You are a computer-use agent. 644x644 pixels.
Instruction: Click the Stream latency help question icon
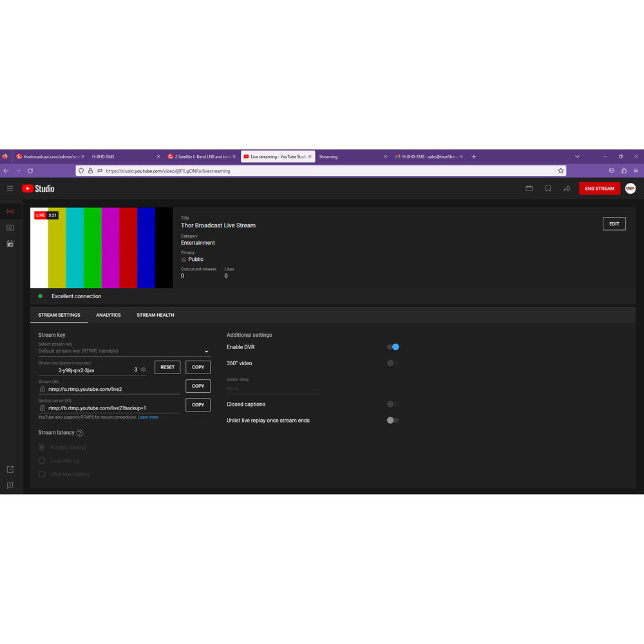(x=80, y=433)
